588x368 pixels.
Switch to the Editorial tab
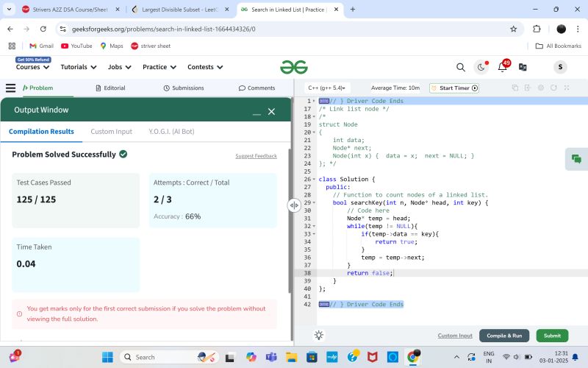(x=110, y=88)
